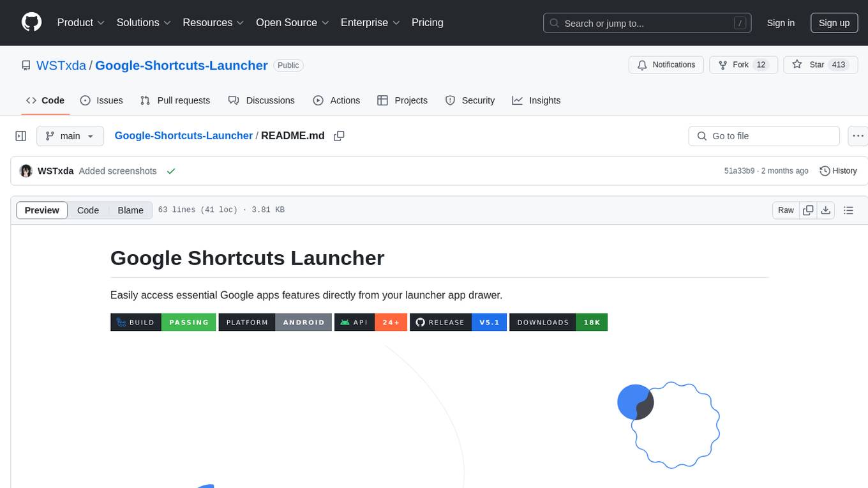Open the WSTxda commit author avatar
Screen dimensions: 868x488
[x=26, y=171]
